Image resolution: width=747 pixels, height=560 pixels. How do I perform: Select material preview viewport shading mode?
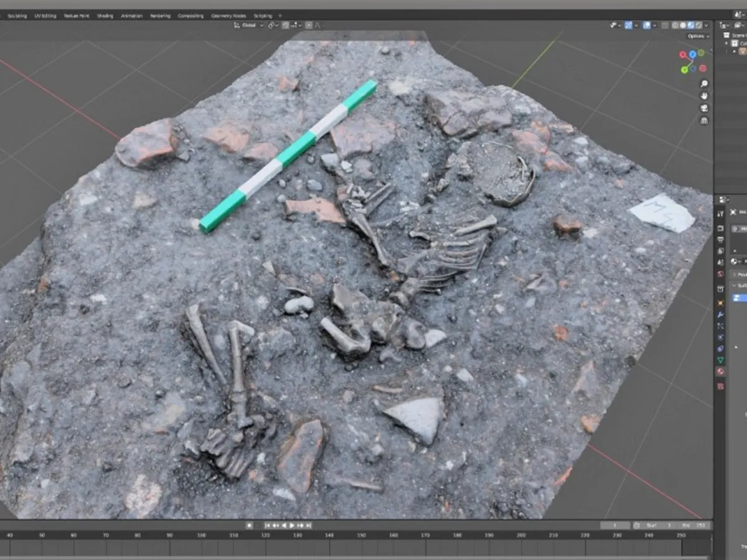pyautogui.click(x=690, y=25)
